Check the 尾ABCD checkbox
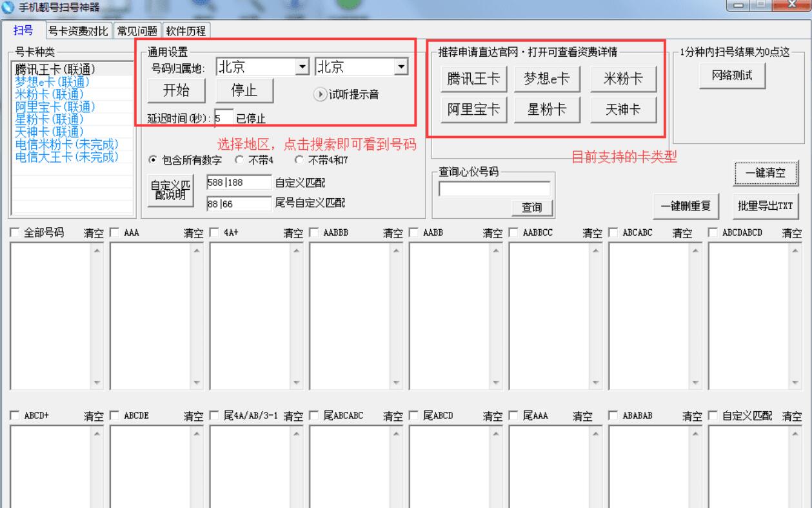This screenshot has width=812, height=508. 413,416
